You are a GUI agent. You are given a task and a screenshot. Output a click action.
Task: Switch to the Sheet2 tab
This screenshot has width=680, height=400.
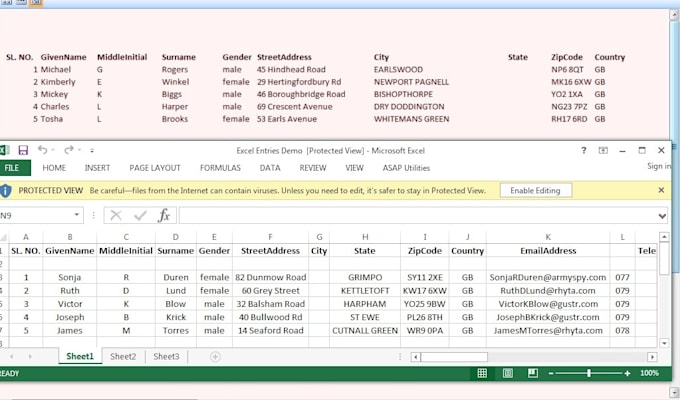click(123, 357)
